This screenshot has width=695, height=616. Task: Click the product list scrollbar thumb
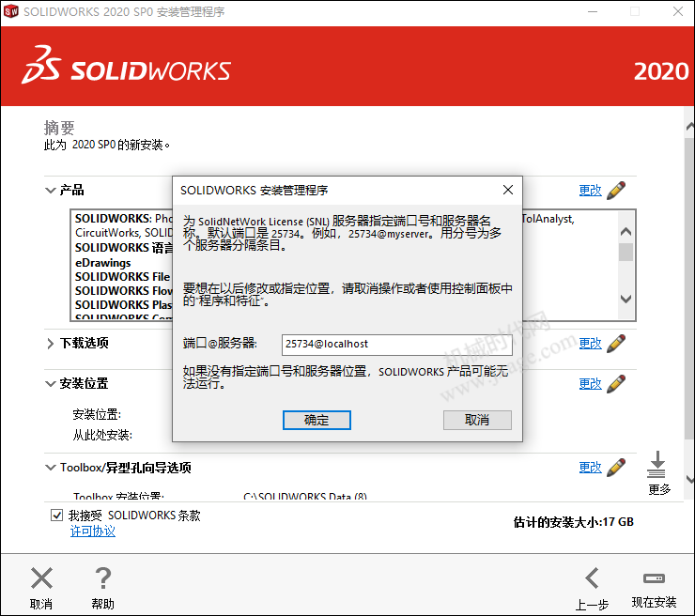point(625,253)
